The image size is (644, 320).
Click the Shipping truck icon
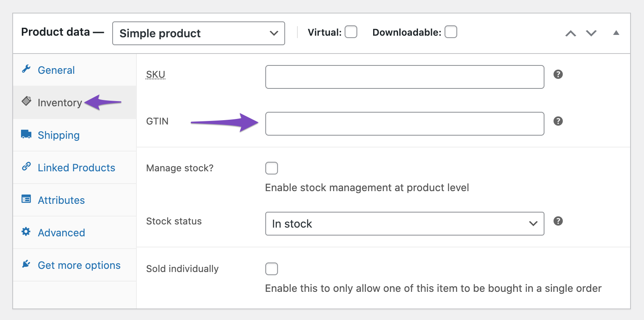[x=26, y=134]
